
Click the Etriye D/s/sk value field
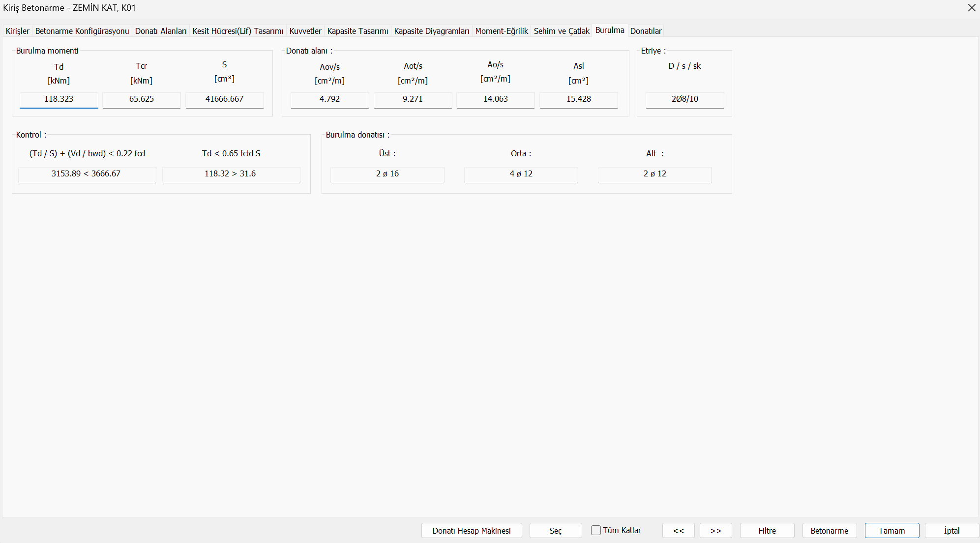tap(684, 99)
